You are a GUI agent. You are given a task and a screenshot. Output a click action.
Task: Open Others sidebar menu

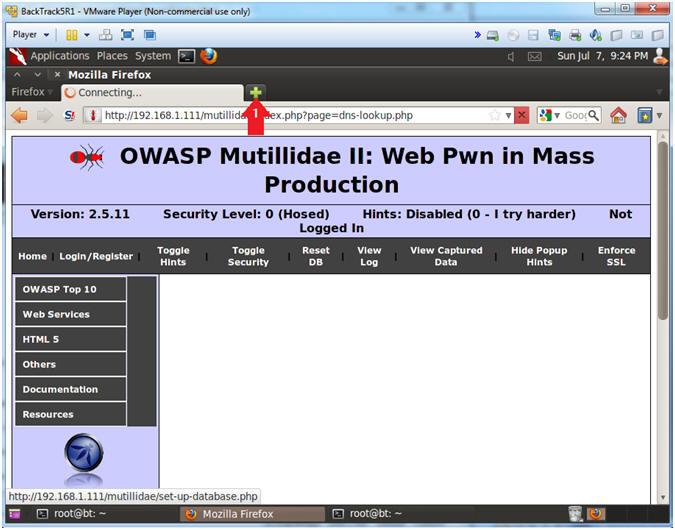tap(71, 364)
